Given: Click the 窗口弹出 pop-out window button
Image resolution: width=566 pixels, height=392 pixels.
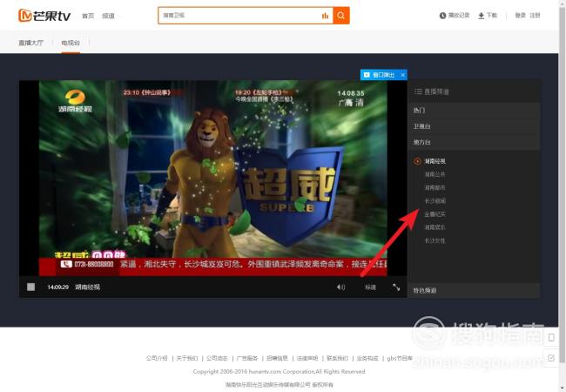Looking at the screenshot, I should [380, 75].
